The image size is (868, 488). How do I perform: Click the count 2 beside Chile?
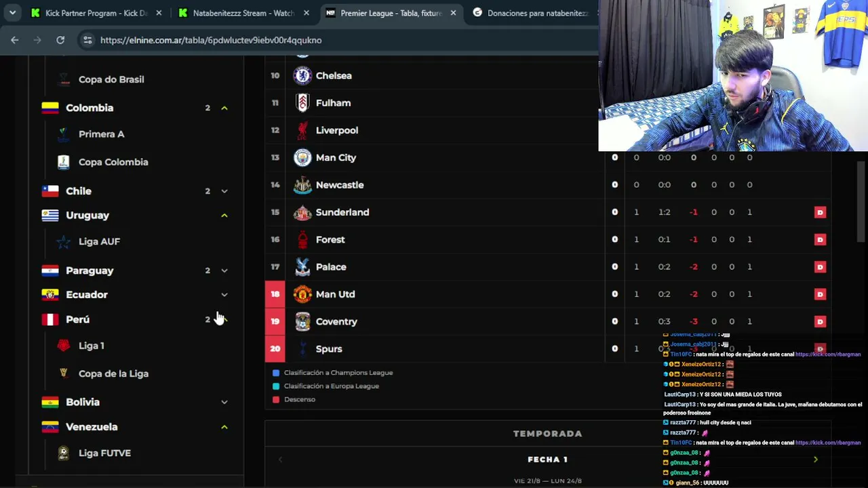pos(208,191)
